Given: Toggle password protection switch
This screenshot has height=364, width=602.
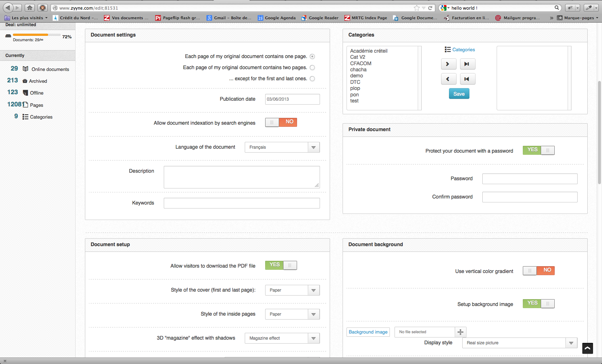Looking at the screenshot, I should (x=539, y=150).
